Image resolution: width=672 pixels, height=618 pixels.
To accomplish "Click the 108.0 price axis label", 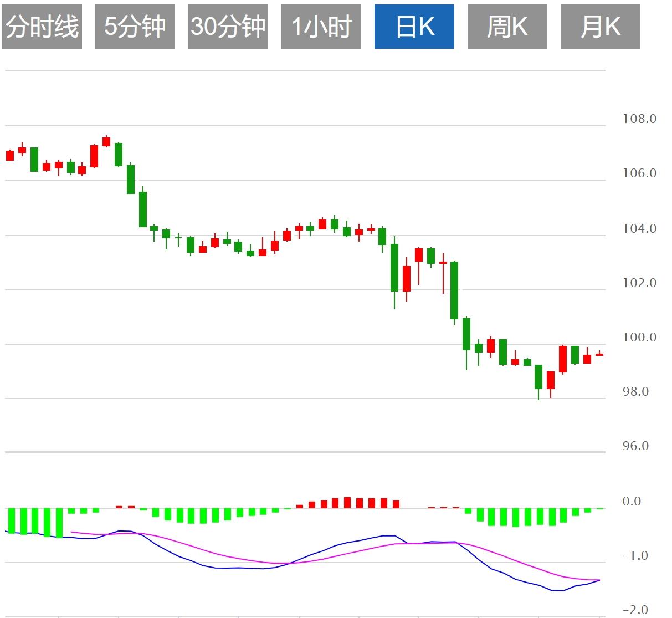I will click(x=639, y=119).
